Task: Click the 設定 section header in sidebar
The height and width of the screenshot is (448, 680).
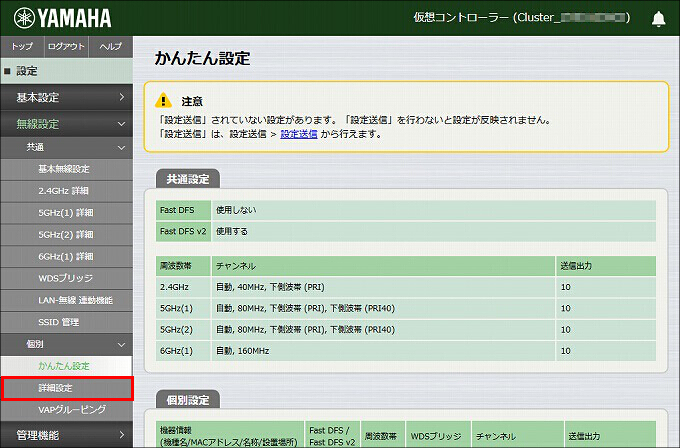Action: pos(67,71)
